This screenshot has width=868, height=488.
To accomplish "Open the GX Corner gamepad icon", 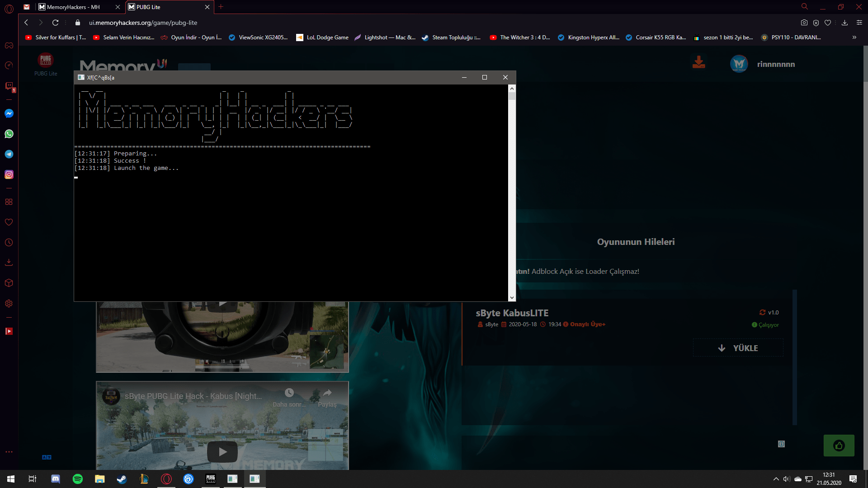I will [x=9, y=46].
